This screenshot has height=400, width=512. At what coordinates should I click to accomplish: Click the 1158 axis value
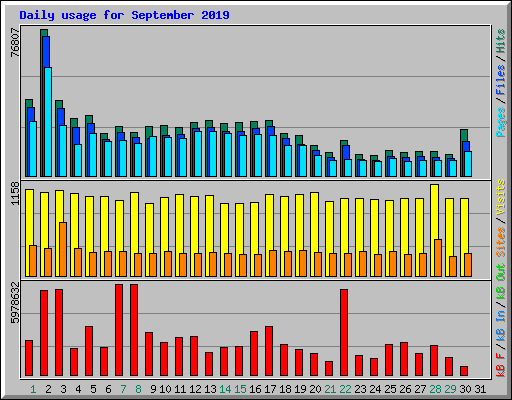click(x=15, y=194)
